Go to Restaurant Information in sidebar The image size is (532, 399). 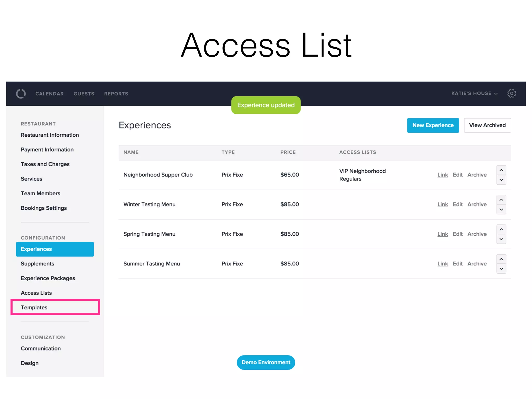(50, 135)
